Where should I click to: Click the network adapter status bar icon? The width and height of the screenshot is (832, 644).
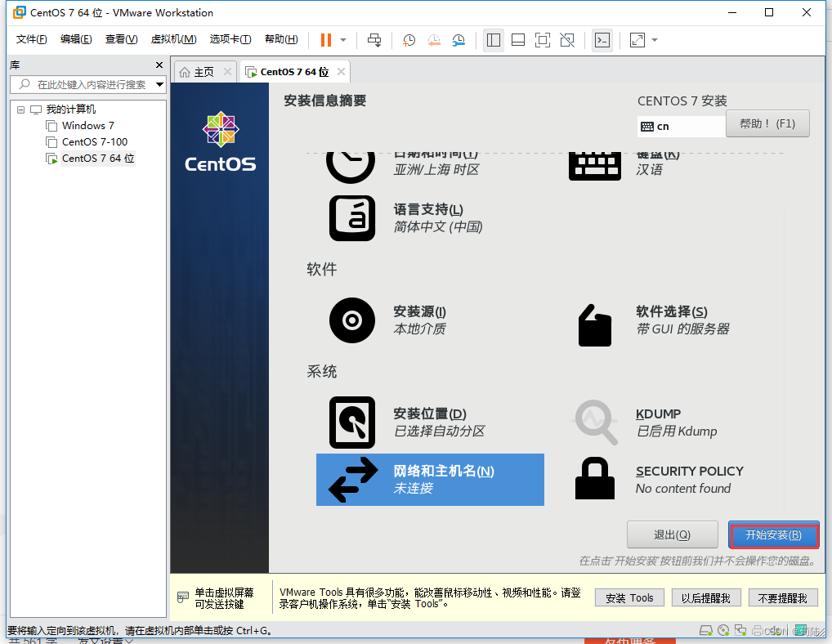coord(740,630)
